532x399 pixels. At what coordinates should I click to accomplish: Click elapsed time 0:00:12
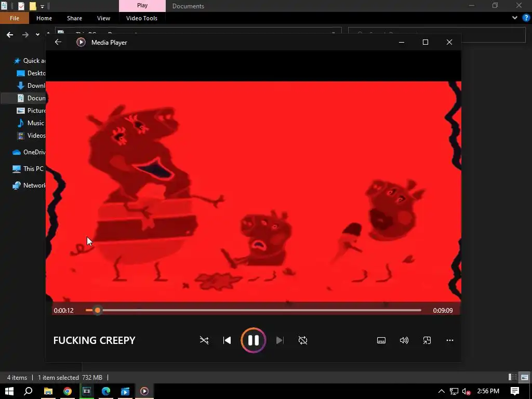64,311
